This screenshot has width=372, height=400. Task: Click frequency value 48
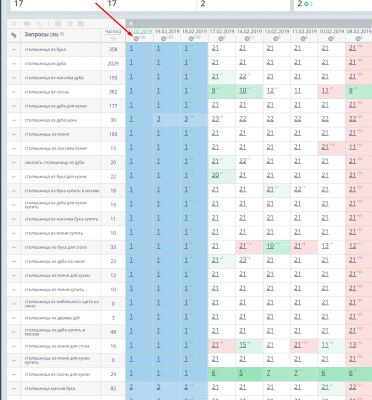click(x=113, y=332)
